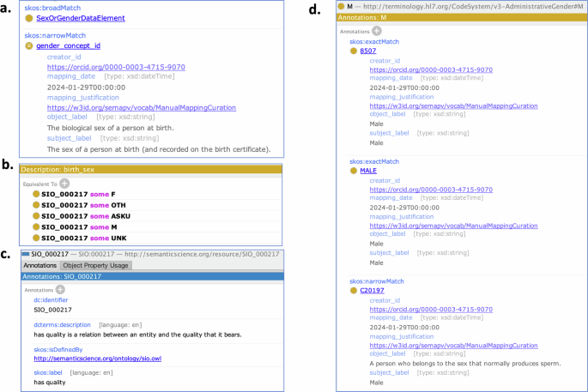The width and height of the screenshot is (588, 392).
Task: Select the Annotations tab in SIO_000217 panel
Action: tap(39, 266)
